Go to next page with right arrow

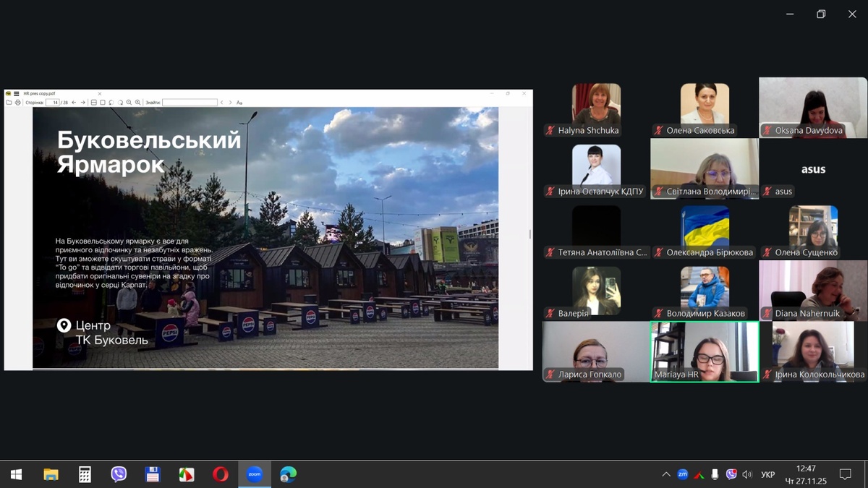click(x=83, y=103)
